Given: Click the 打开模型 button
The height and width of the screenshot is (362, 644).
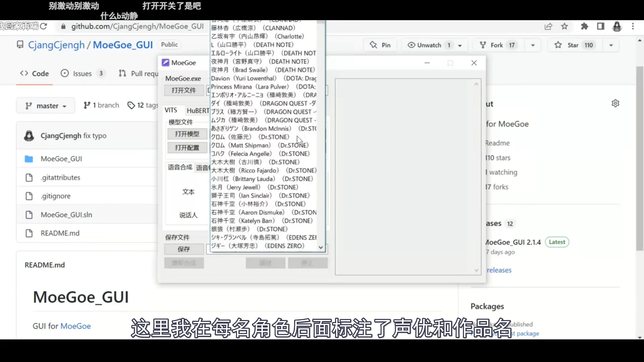Looking at the screenshot, I should [x=187, y=134].
